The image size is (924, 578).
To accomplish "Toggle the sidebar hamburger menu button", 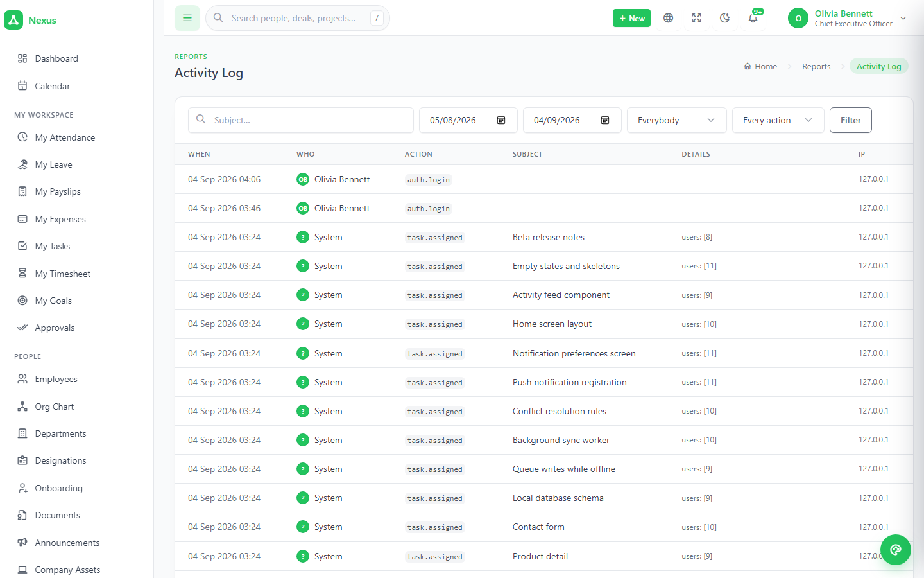I will click(187, 18).
